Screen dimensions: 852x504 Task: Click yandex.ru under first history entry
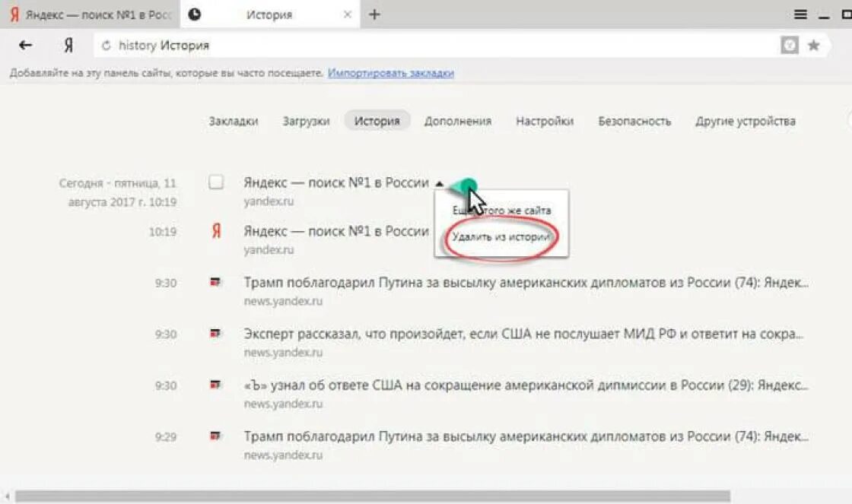[x=269, y=201]
